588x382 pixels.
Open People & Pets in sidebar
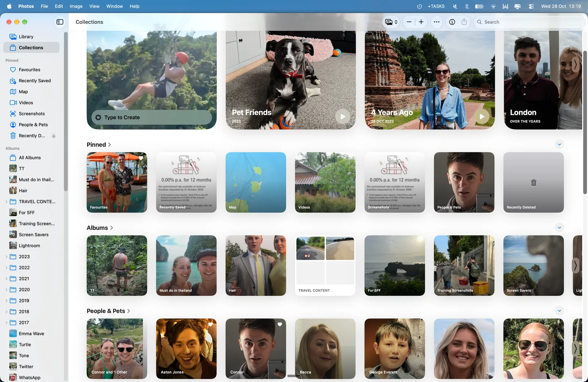coord(31,125)
